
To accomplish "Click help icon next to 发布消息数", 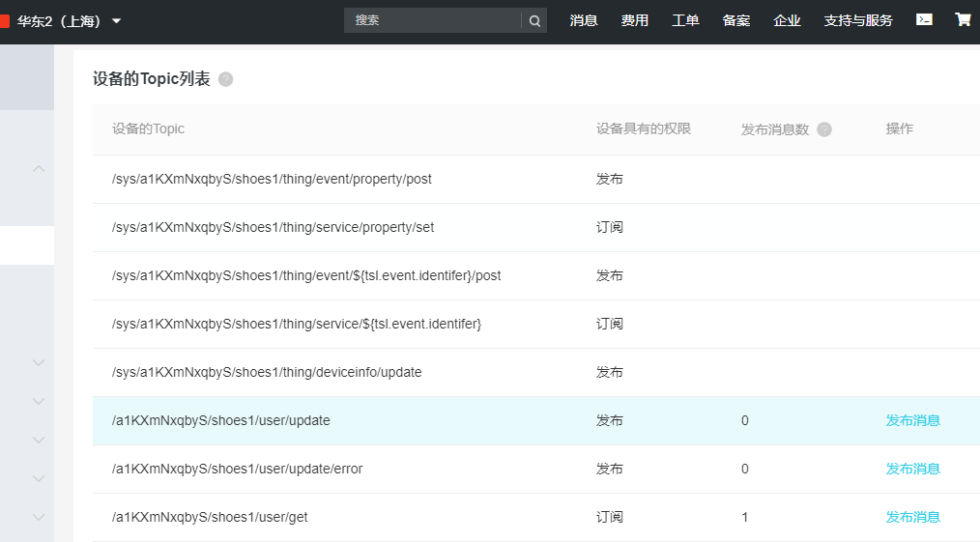I will pos(824,129).
